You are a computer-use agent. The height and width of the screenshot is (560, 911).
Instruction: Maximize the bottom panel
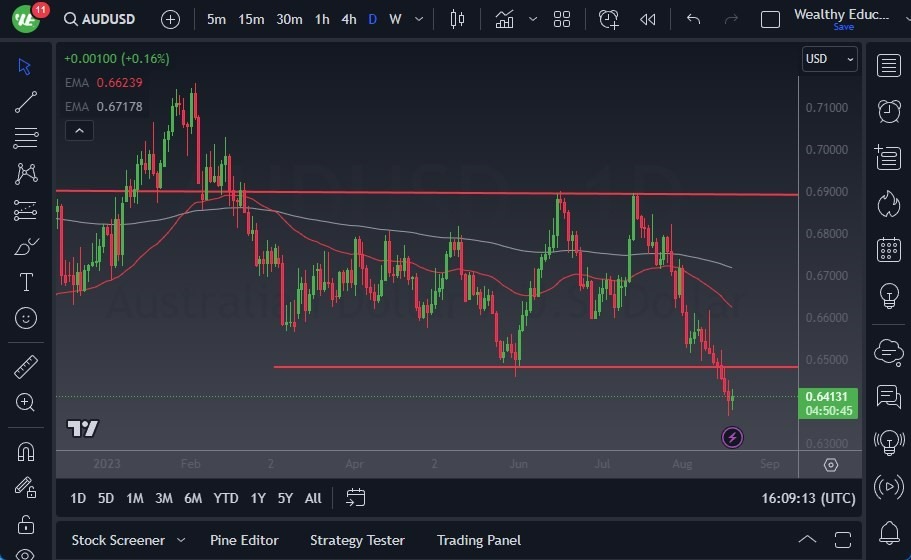coord(842,540)
